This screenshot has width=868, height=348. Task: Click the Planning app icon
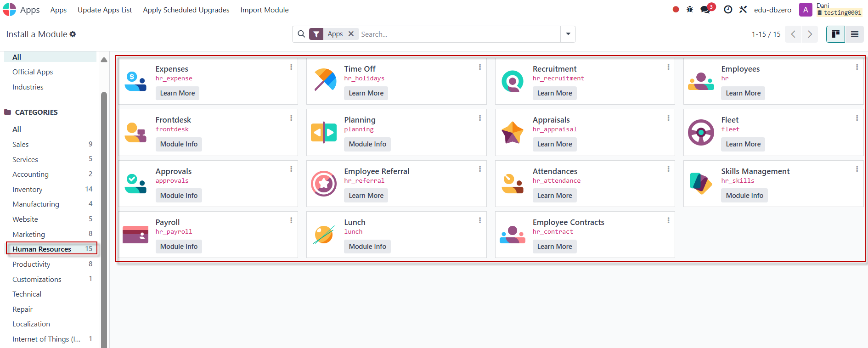[x=324, y=132]
